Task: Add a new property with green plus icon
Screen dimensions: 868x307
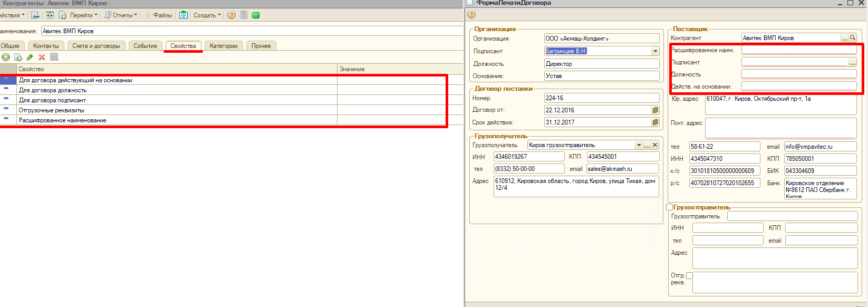Action: point(6,57)
